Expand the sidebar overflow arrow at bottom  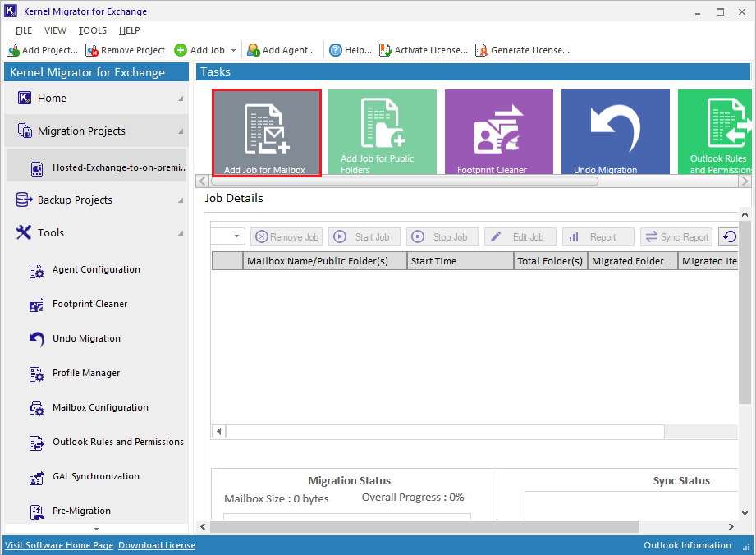pos(96,529)
